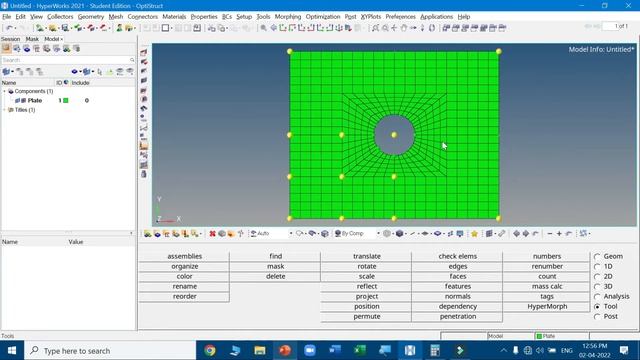Open Zoom app from taskbar

(x=310, y=351)
